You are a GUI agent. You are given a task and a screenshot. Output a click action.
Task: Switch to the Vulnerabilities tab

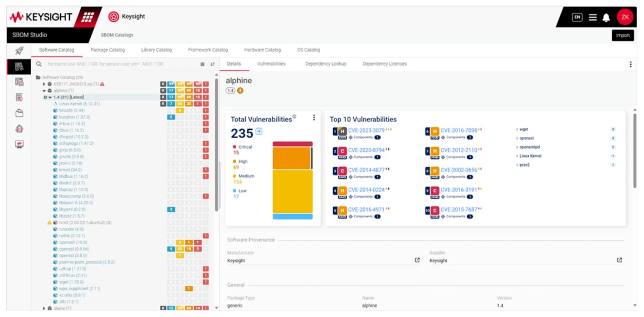pyautogui.click(x=271, y=64)
